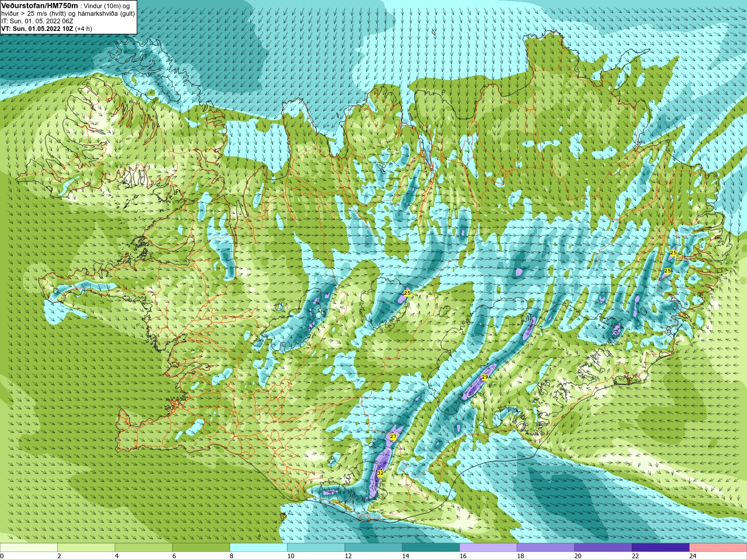The height and width of the screenshot is (560, 747).
Task: Click the light green 4–6 legend swatch
Action: coord(144,547)
